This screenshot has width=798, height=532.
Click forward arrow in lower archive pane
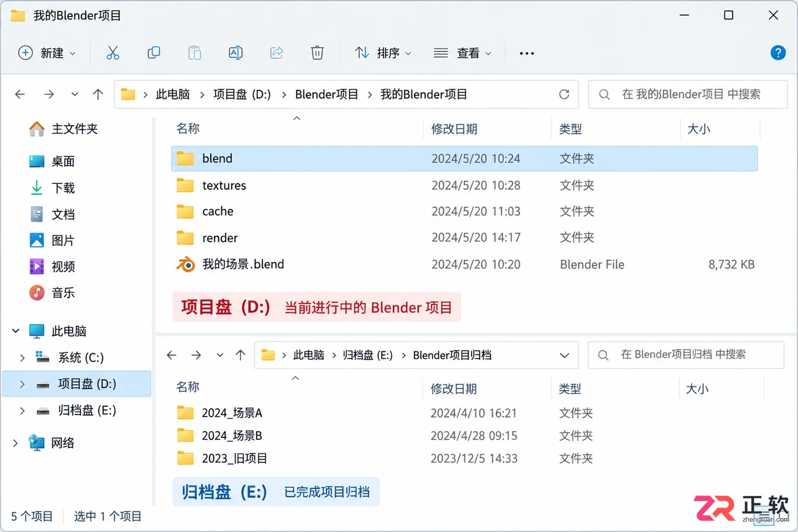[x=196, y=355]
